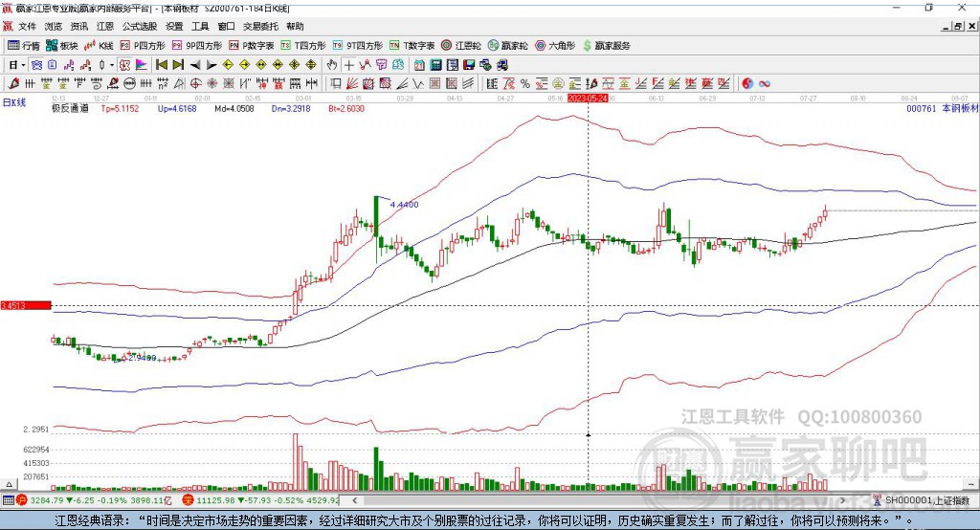Screen dimensions: 980x530
Task: Click the horizontal scrollbar left arrow
Action: (x=355, y=500)
